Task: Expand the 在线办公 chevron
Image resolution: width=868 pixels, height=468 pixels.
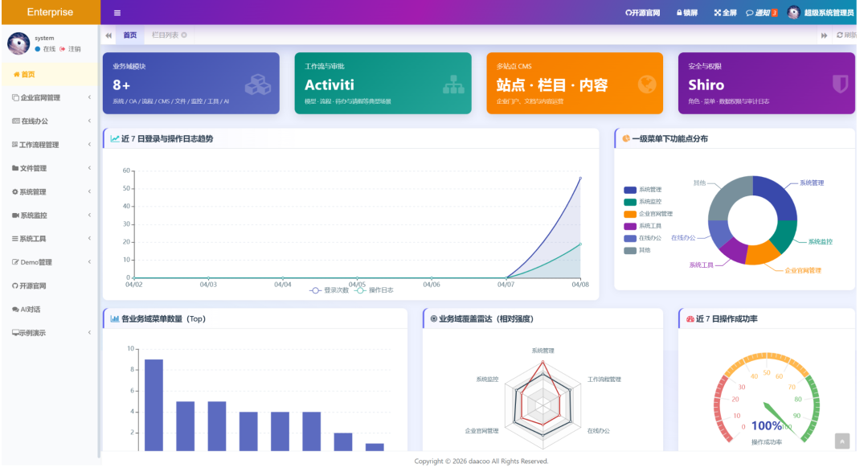Action: tap(90, 121)
